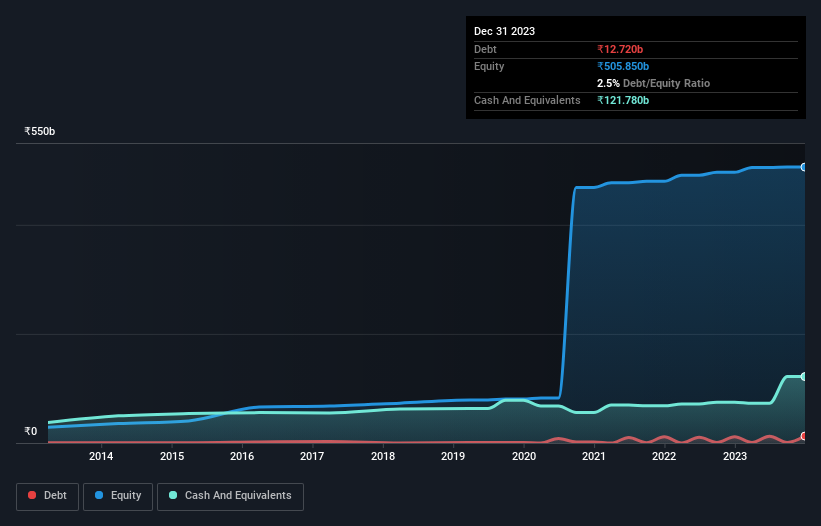The width and height of the screenshot is (821, 526).
Task: Click Cash And Equivalents label in tooltip
Action: click(527, 100)
